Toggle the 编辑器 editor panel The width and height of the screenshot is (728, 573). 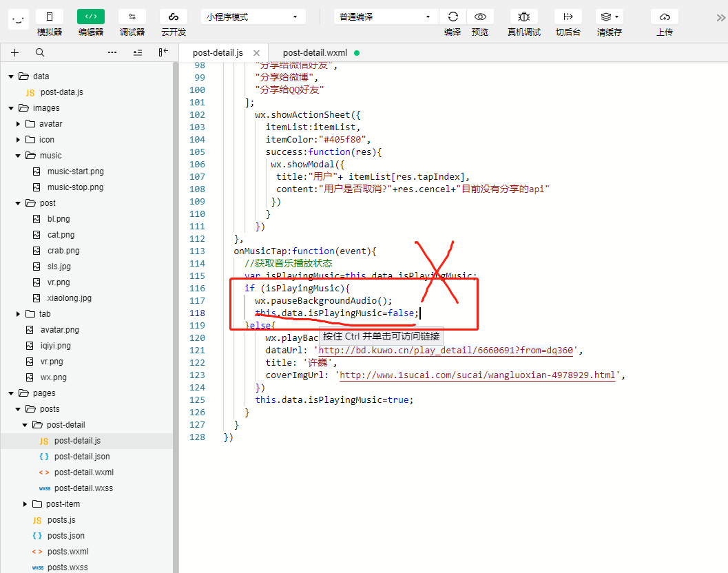click(90, 17)
